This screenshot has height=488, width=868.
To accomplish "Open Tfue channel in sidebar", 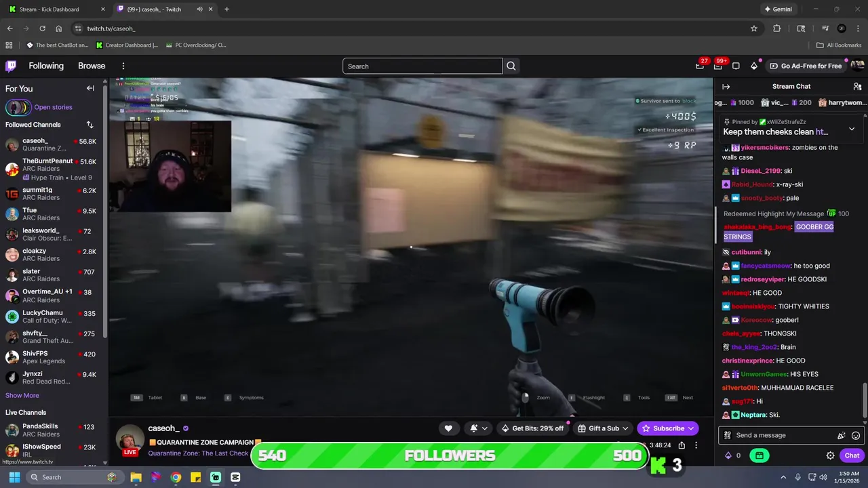I will 52,214.
